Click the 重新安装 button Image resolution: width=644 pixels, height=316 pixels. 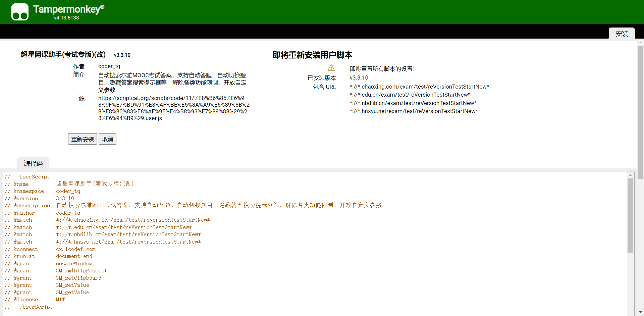[83, 139]
